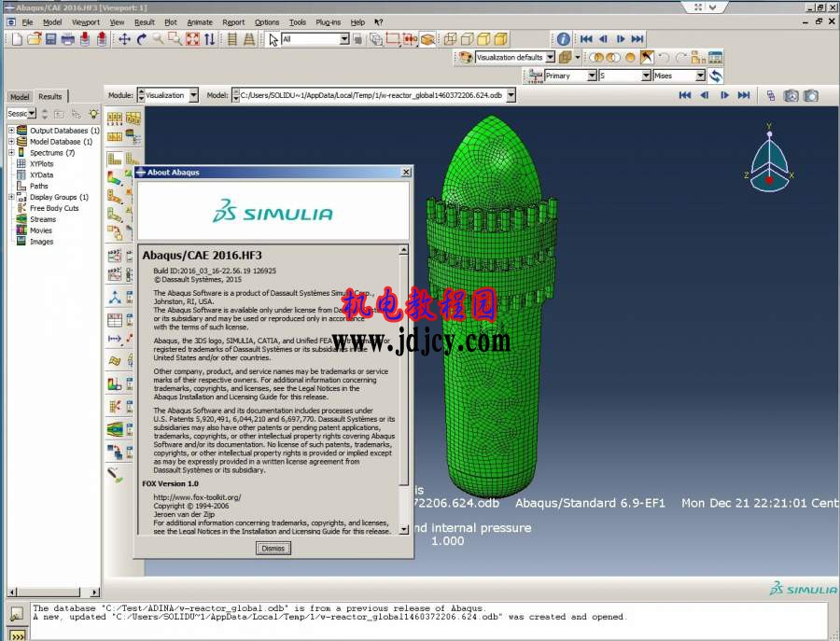Open the File menu
The height and width of the screenshot is (641, 840).
(x=27, y=22)
